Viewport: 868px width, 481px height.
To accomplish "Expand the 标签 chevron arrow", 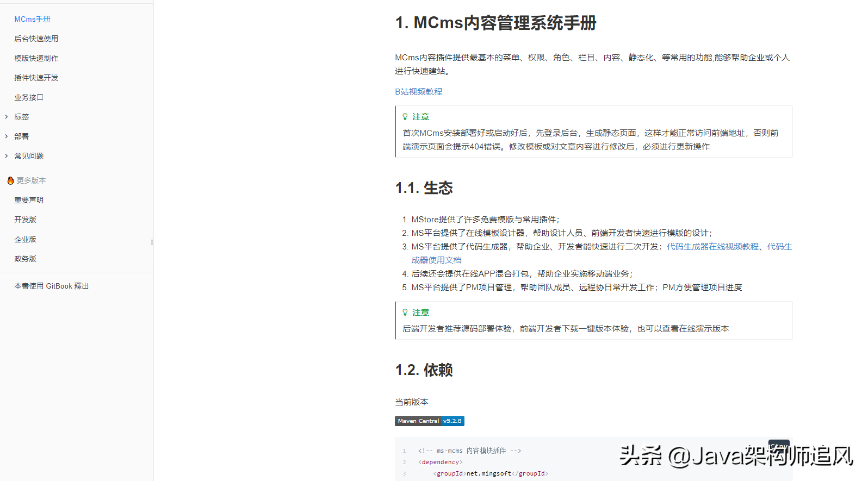I will coord(7,117).
